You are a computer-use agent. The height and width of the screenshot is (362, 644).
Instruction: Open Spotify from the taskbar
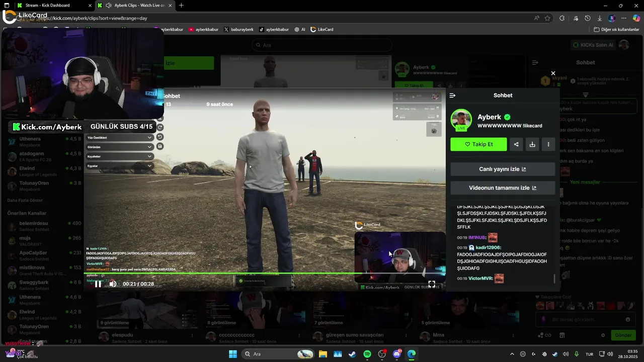367,354
